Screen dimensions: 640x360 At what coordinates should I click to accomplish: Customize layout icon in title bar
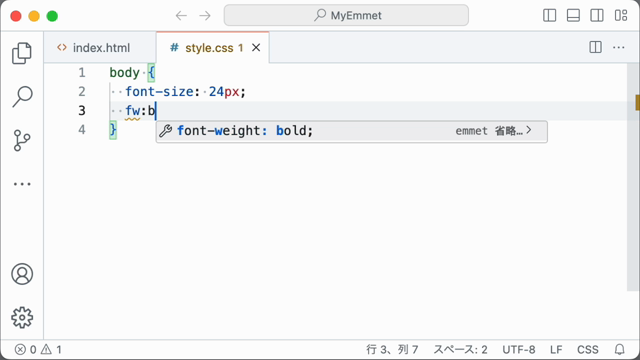(621, 16)
